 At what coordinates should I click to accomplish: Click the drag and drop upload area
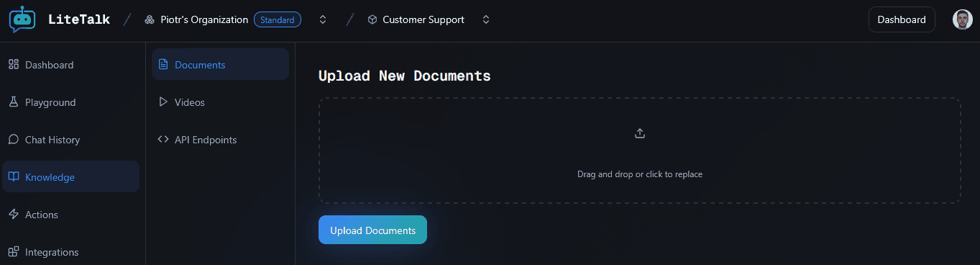tap(640, 151)
